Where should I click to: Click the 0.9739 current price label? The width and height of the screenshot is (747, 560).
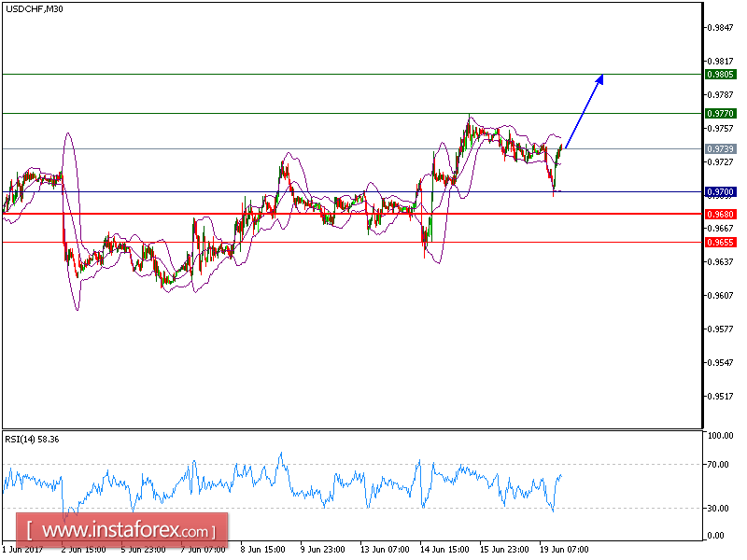(x=720, y=149)
